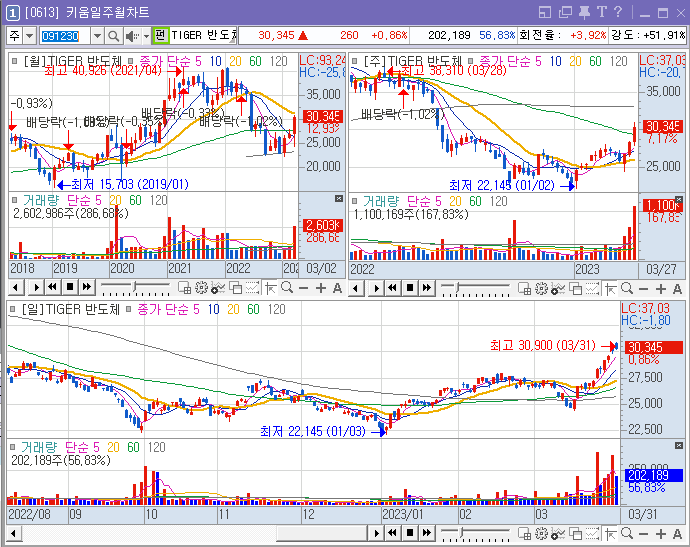
Task: Click the window number 1 icon in title bar
Action: [13, 13]
